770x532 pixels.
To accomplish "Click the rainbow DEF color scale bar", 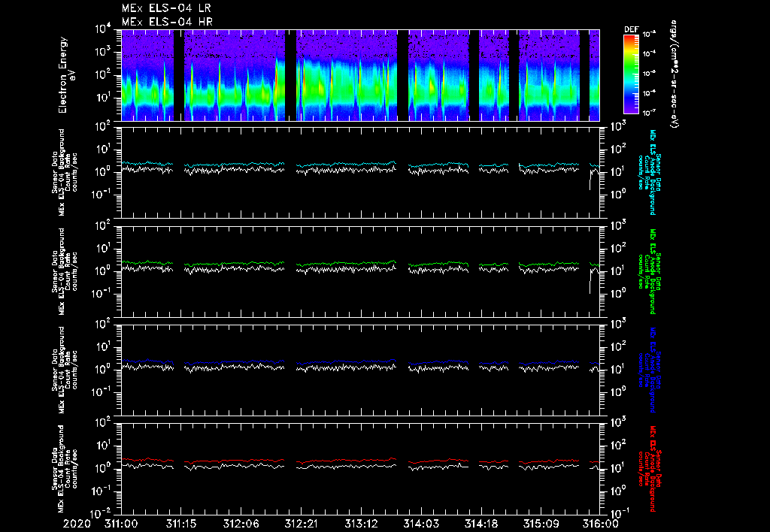I will coord(631,74).
